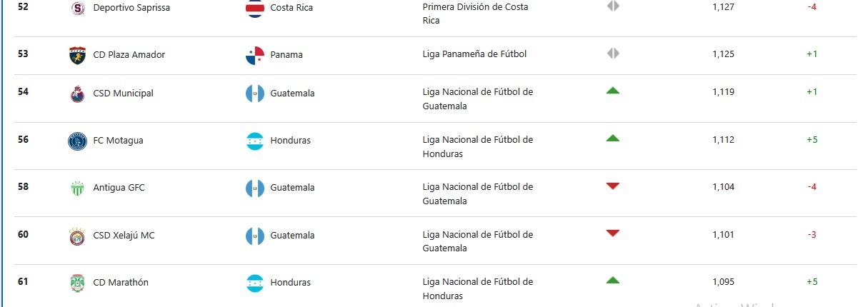Open the FC Motagua club name

pos(118,140)
